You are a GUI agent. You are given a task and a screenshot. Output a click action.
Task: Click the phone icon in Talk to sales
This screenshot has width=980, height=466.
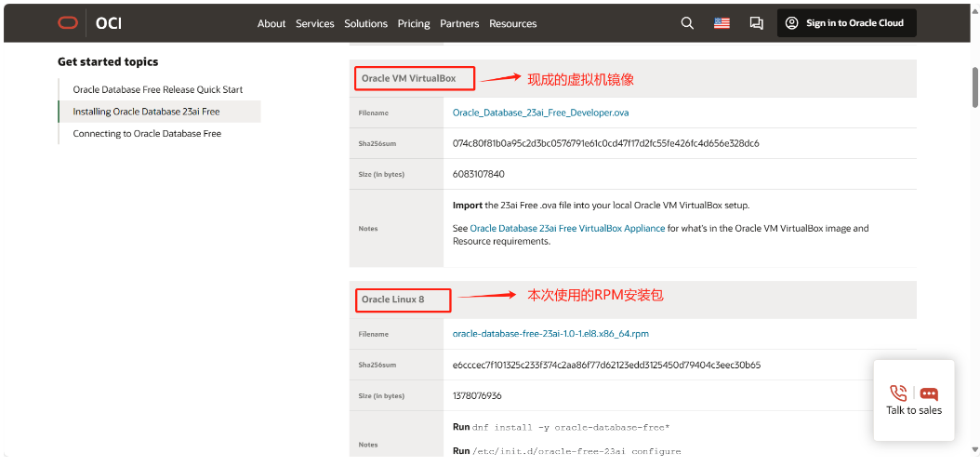coord(898,393)
